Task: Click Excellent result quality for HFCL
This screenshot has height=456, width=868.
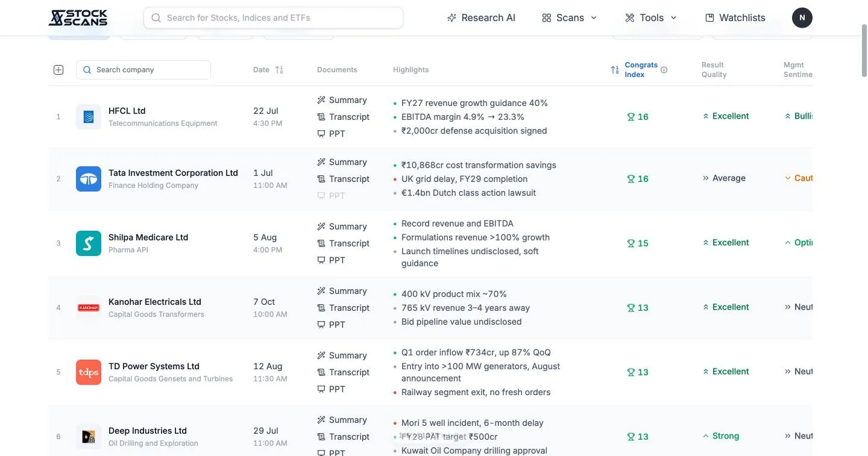Action: pyautogui.click(x=726, y=116)
